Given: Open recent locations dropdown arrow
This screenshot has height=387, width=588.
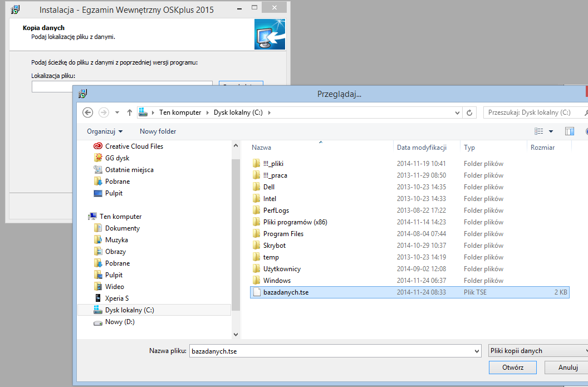Looking at the screenshot, I should (x=117, y=112).
